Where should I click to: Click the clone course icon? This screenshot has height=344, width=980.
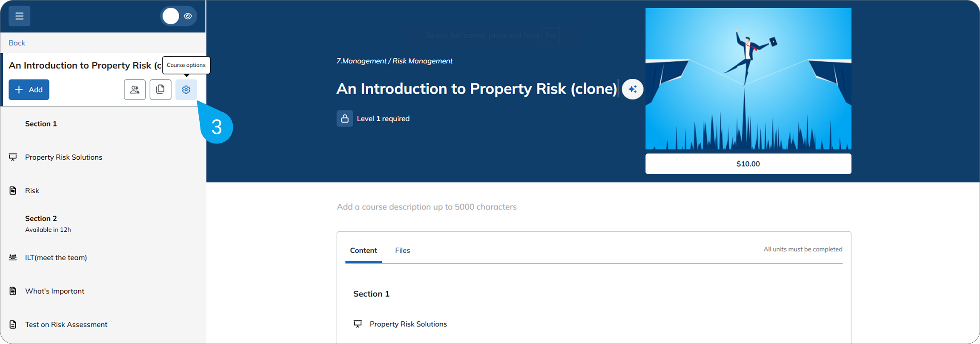coord(160,90)
